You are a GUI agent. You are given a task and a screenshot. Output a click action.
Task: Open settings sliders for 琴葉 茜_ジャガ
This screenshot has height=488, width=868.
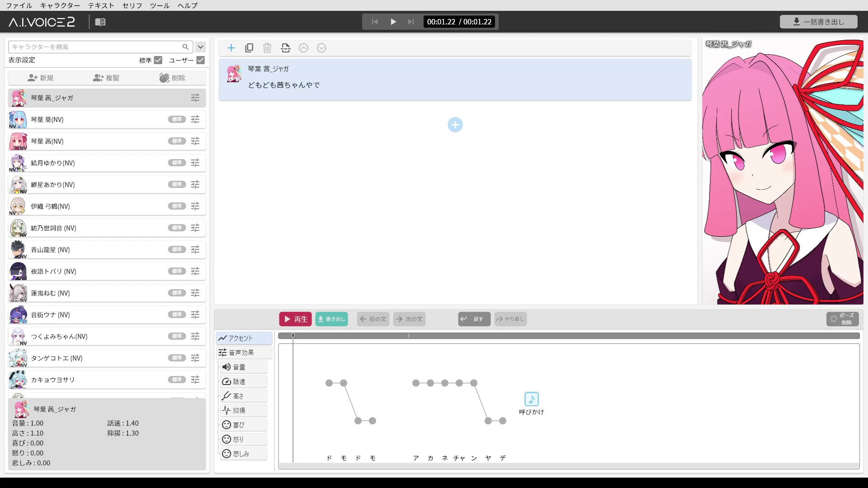pyautogui.click(x=195, y=98)
